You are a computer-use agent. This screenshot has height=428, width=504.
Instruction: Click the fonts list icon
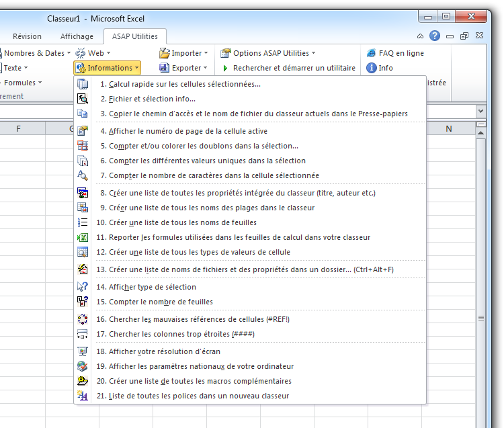pyautogui.click(x=83, y=396)
